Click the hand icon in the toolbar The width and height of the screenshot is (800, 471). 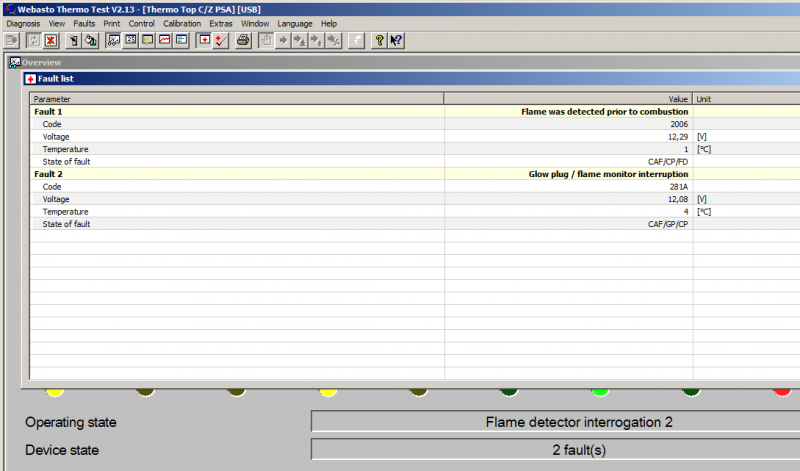tap(267, 40)
